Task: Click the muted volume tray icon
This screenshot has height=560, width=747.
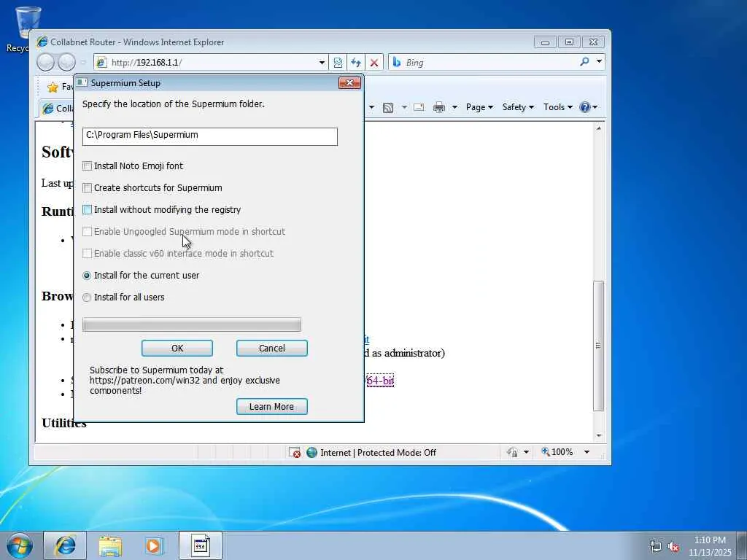Action: (x=673, y=547)
